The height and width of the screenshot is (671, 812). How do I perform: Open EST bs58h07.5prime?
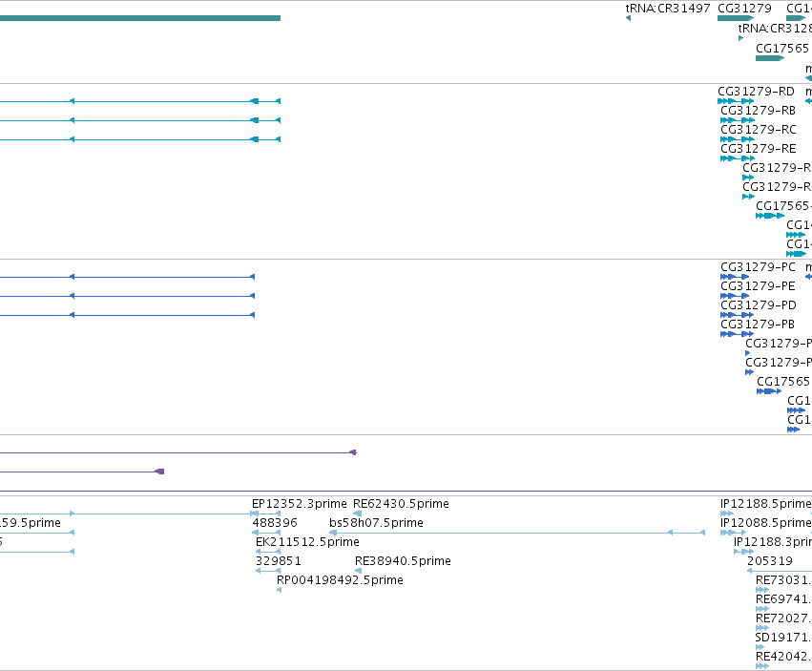[x=376, y=523]
